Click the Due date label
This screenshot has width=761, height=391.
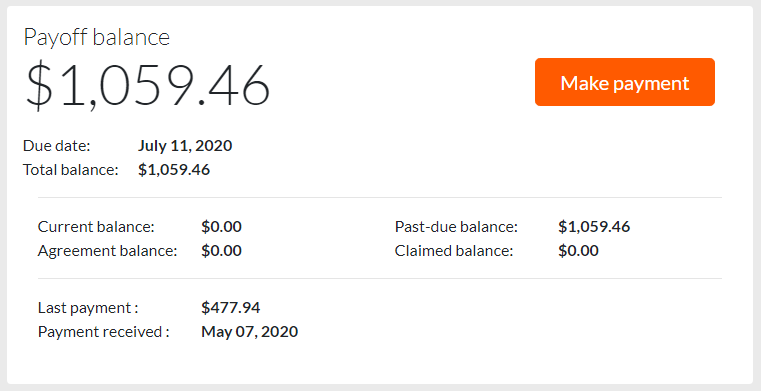coord(57,146)
